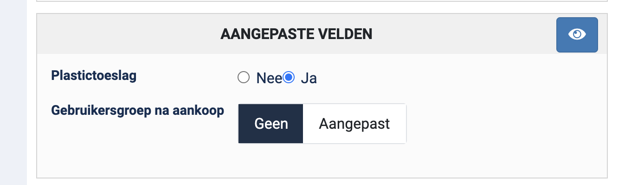
Task: Enable Plastictoeslag with the Ja option
Action: coord(289,78)
